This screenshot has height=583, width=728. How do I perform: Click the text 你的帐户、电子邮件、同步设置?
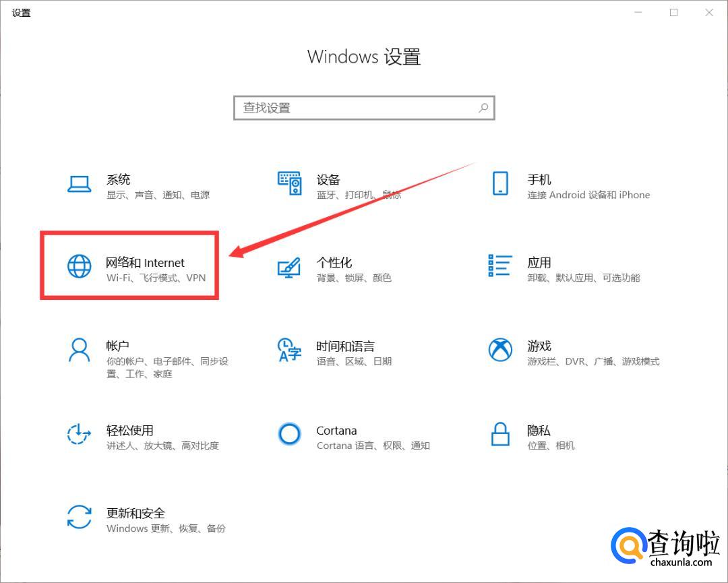(167, 367)
